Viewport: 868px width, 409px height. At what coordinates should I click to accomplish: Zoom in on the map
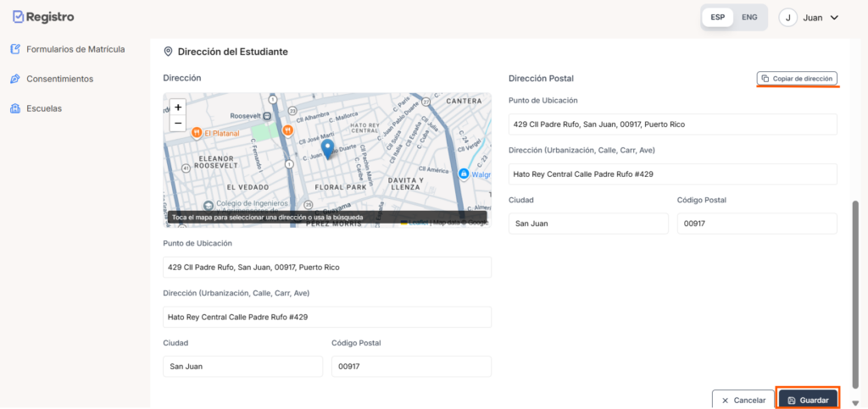[177, 108]
